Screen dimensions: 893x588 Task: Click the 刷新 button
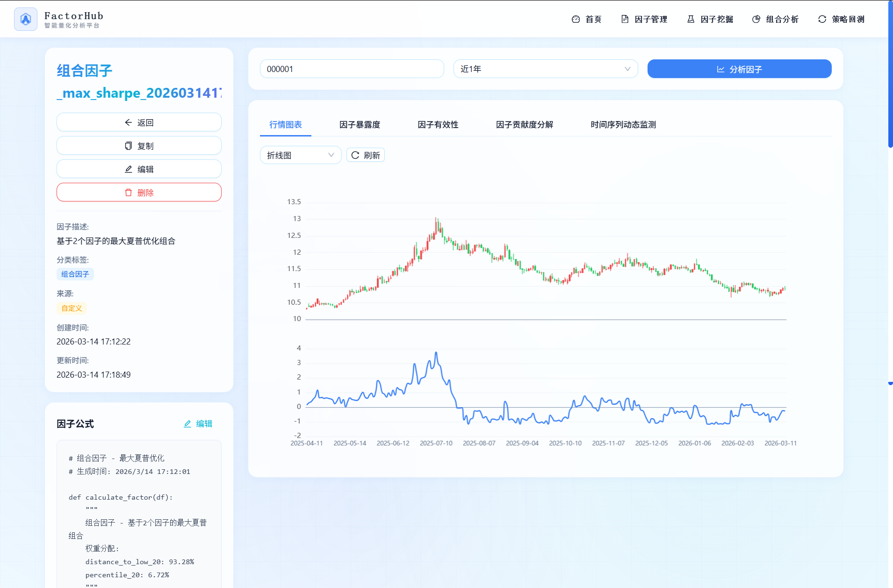click(x=366, y=155)
